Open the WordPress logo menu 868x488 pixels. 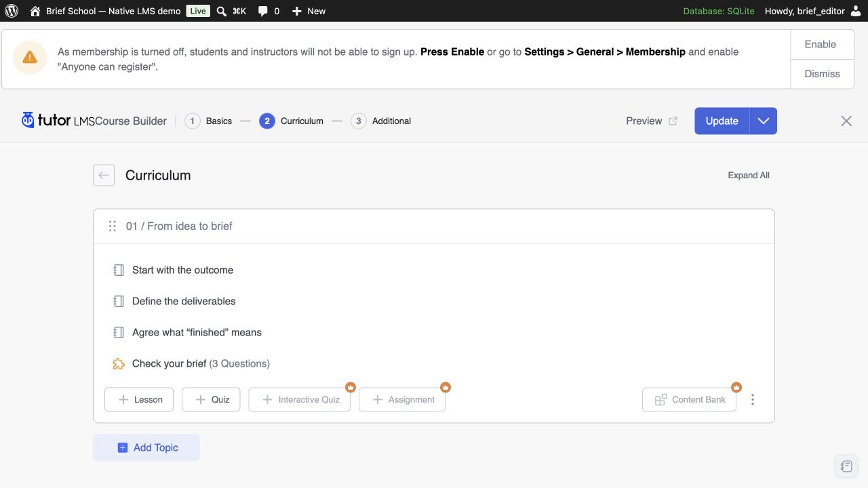pyautogui.click(x=12, y=11)
